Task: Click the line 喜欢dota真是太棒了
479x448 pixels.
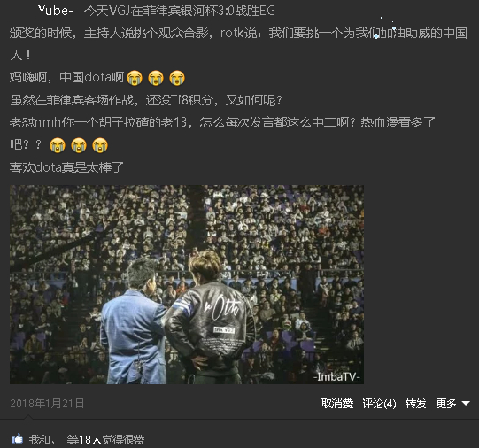Action: point(66,167)
